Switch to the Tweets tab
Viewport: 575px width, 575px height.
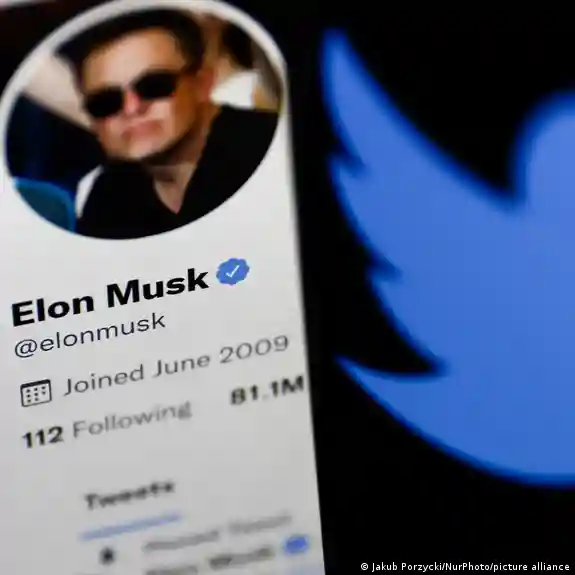(129, 496)
